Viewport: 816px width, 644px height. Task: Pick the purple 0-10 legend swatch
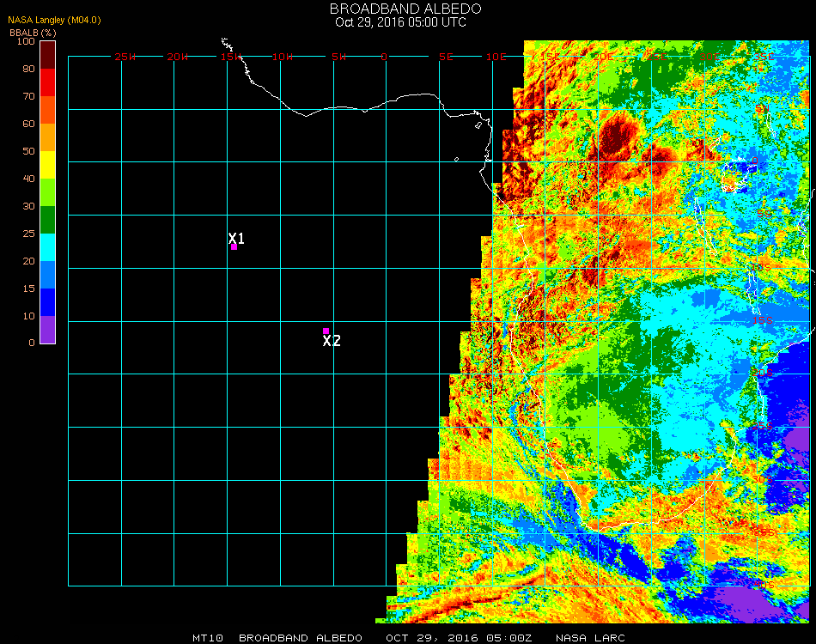click(x=48, y=330)
